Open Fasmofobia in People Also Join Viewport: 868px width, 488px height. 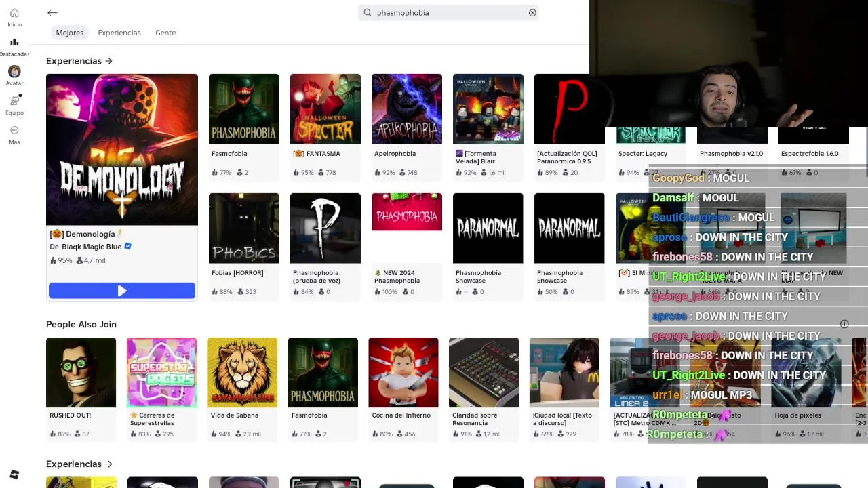pos(323,372)
